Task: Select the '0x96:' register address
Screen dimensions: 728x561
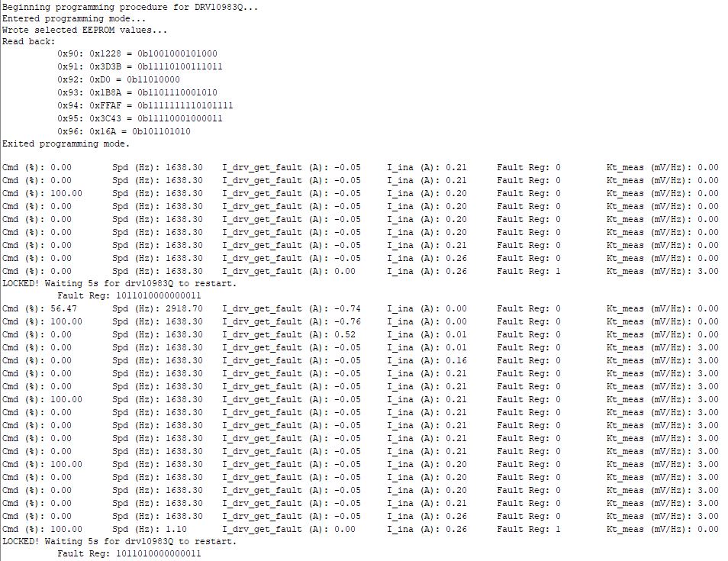Action: click(x=70, y=132)
